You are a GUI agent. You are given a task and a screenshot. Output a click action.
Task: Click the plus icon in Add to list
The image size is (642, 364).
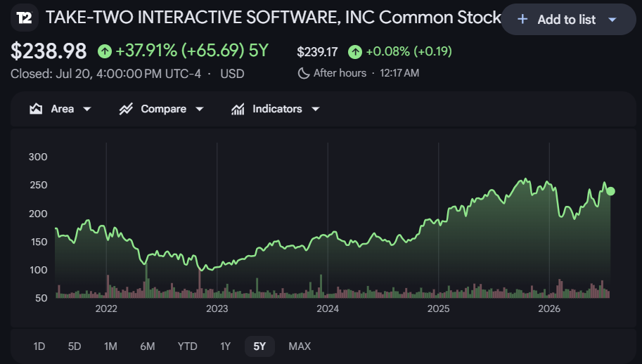pyautogui.click(x=522, y=19)
